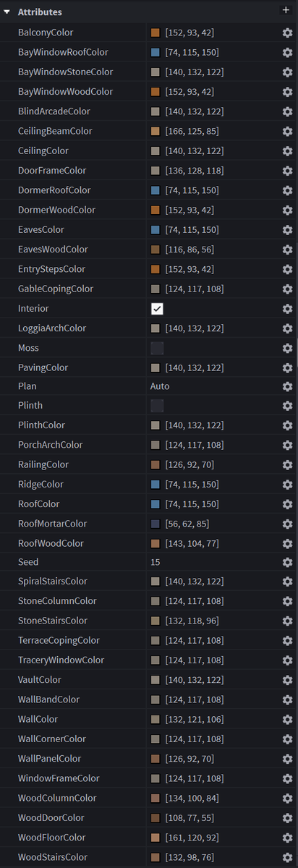Open settings gear for WallColor
Viewport: 298px width, 868px height.
(287, 720)
